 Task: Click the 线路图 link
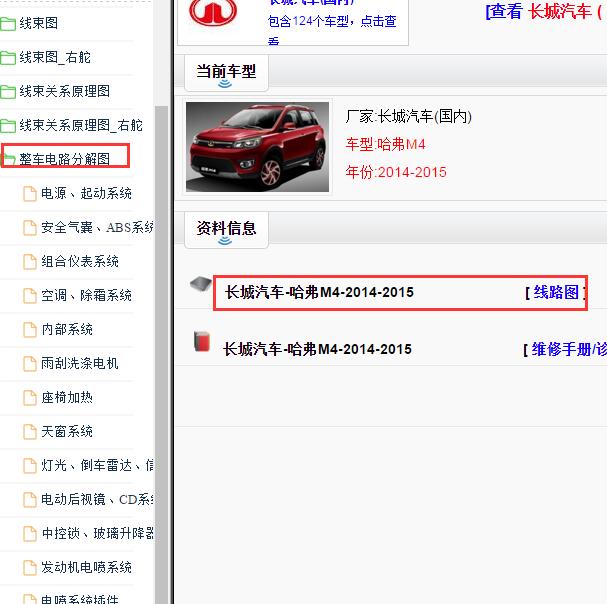click(556, 292)
